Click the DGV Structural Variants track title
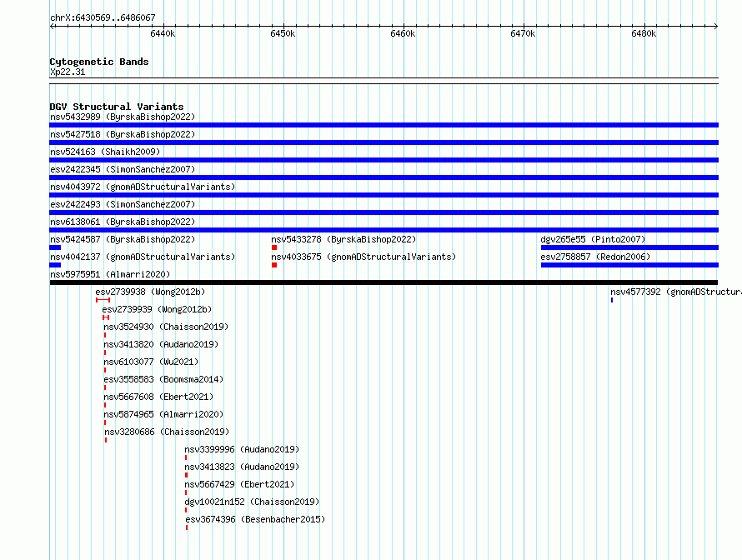Image resolution: width=742 pixels, height=560 pixels. tap(117, 107)
